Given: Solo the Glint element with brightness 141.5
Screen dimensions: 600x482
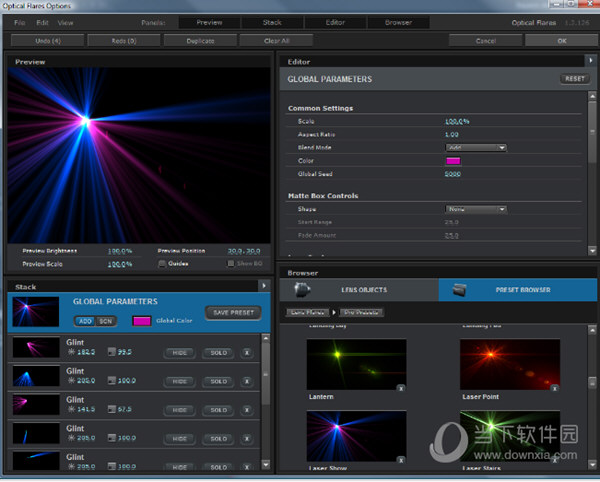Looking at the screenshot, I should (x=218, y=410).
